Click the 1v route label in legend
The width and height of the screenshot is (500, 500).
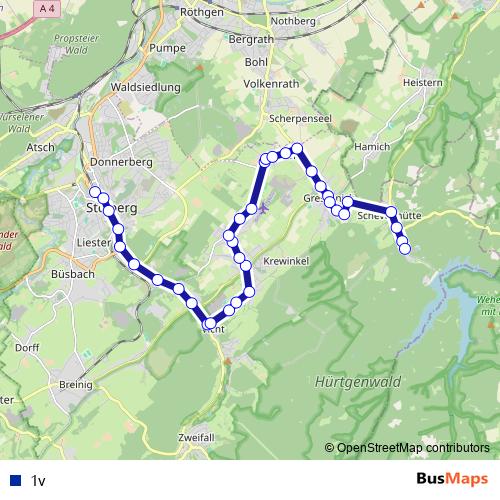38,480
